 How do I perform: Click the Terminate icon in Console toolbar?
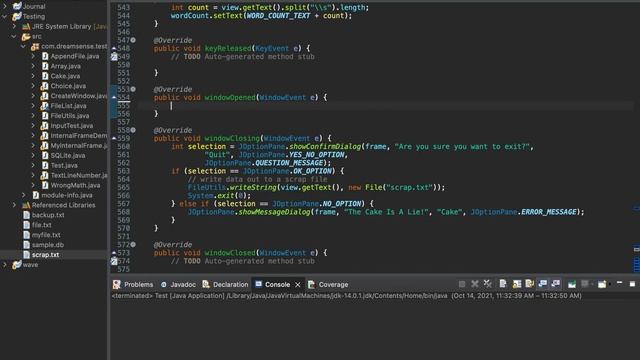coord(462,284)
